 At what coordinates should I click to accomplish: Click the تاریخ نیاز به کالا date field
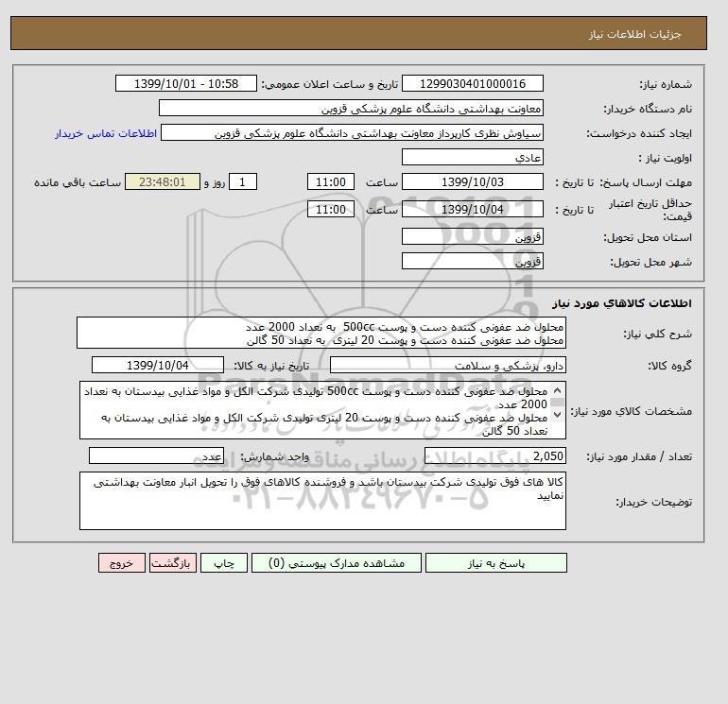pos(158,365)
